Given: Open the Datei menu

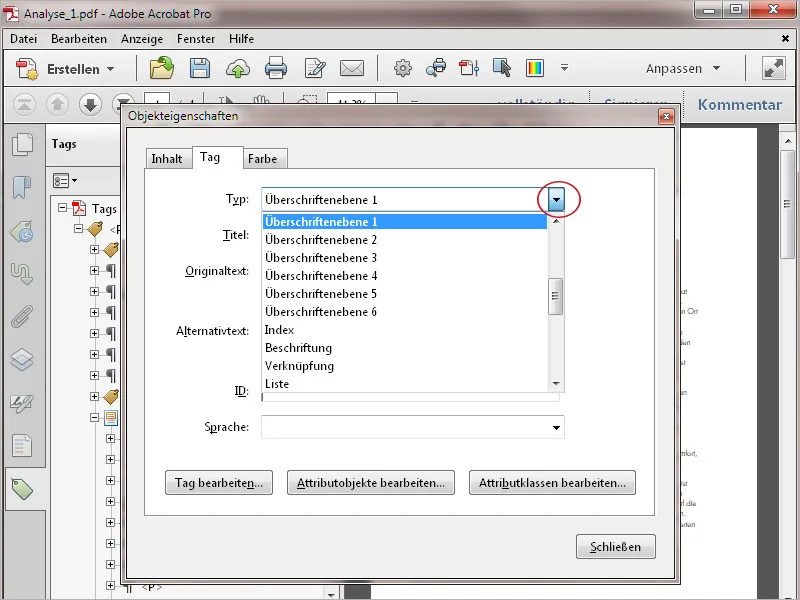Looking at the screenshot, I should [23, 39].
